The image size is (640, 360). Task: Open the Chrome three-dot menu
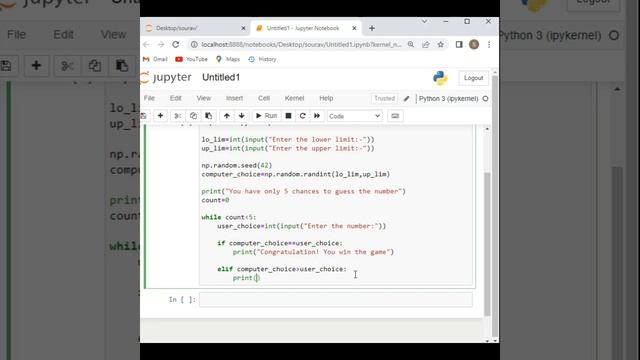coord(489,44)
